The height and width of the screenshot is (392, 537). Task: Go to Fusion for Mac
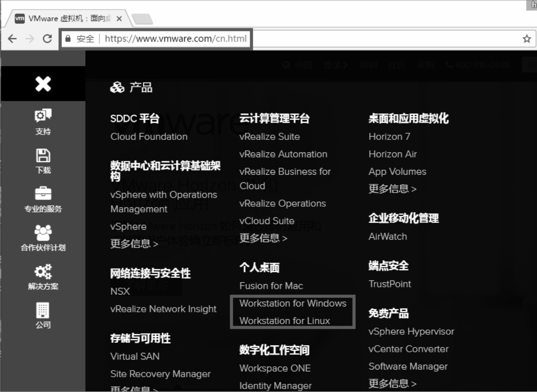271,286
